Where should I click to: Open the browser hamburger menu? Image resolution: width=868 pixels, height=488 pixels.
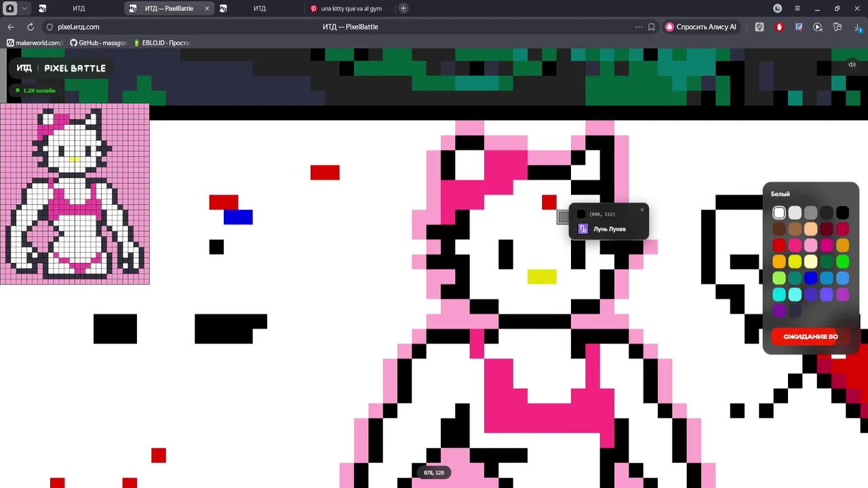797,8
